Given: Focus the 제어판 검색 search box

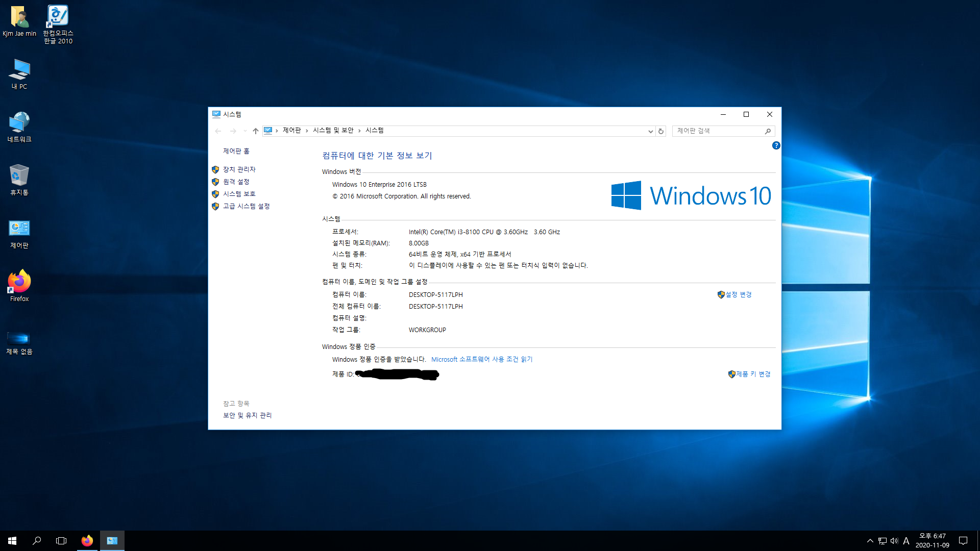Looking at the screenshot, I should pos(723,131).
